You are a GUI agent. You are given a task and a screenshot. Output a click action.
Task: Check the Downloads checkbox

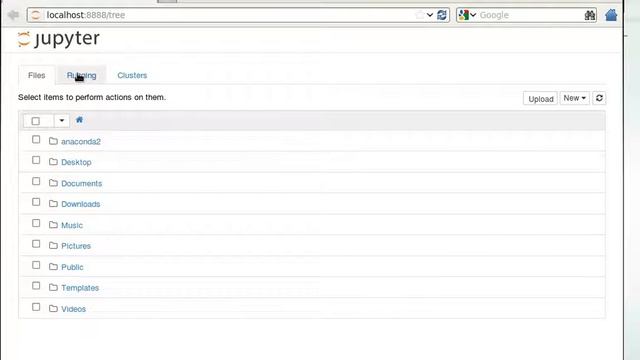36,202
